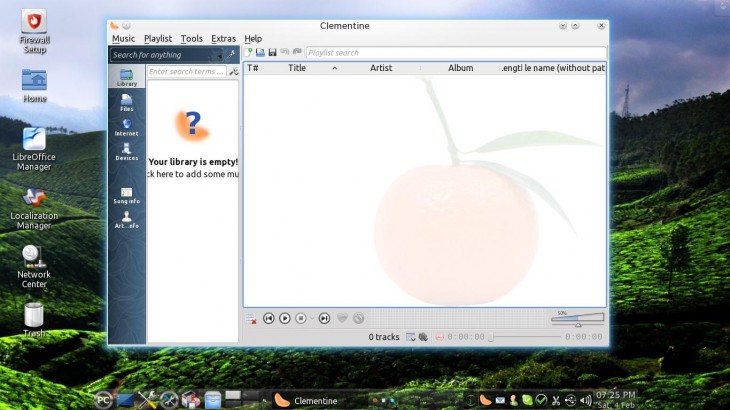
Task: Click the green checkmark update tray icon
Action: [x=541, y=400]
